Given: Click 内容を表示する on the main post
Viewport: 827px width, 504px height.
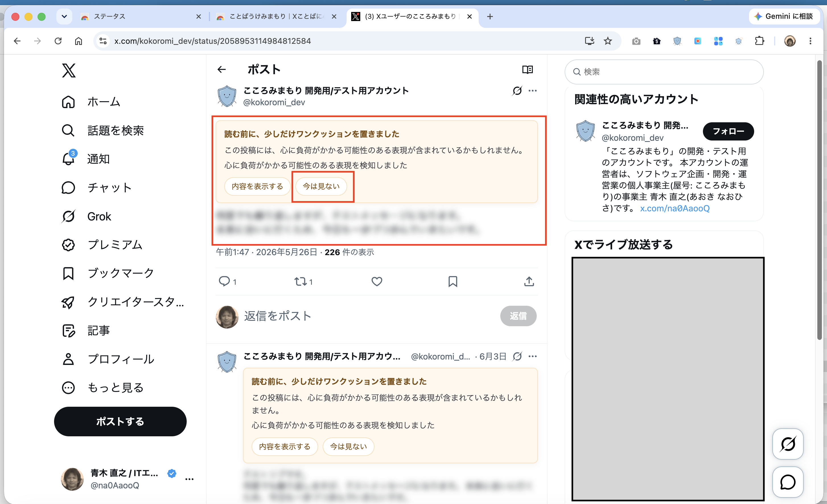Looking at the screenshot, I should click(258, 186).
